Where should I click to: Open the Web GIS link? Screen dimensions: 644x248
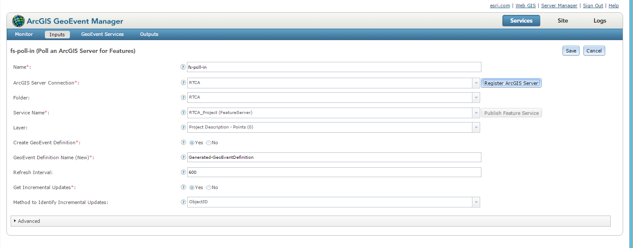[526, 6]
